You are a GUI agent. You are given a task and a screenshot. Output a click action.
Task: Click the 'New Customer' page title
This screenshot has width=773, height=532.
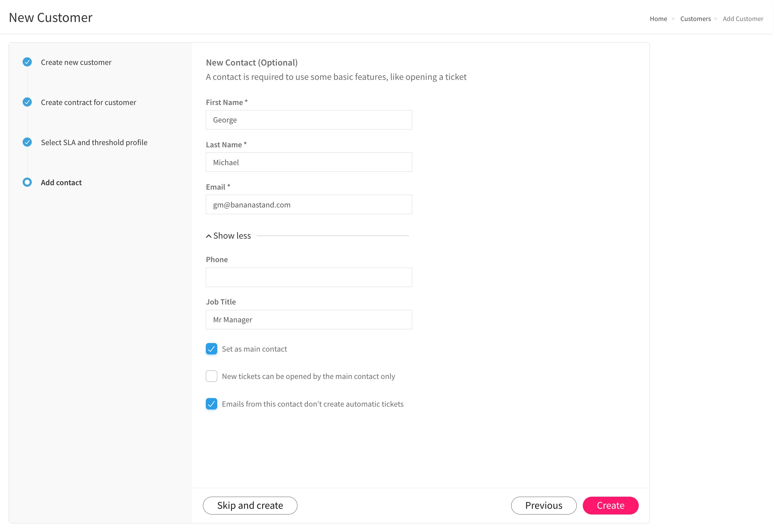[x=51, y=17]
